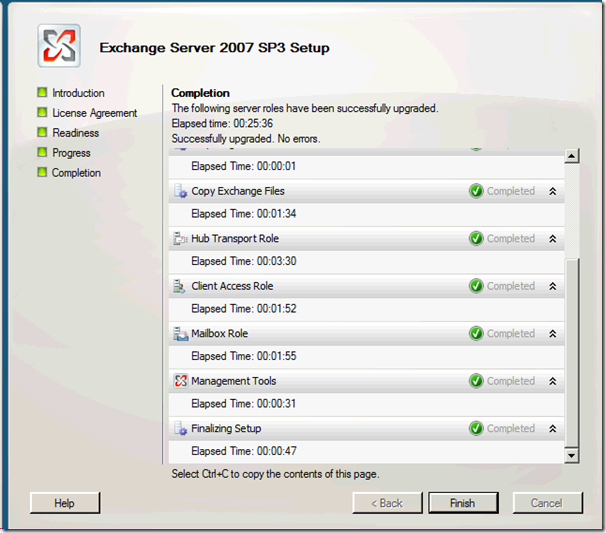This screenshot has width=606, height=533.
Task: Click Completed status for Mailbox Role
Action: tap(511, 334)
